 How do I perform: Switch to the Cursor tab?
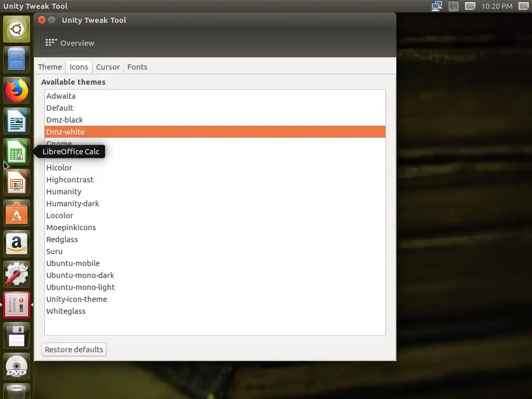108,67
